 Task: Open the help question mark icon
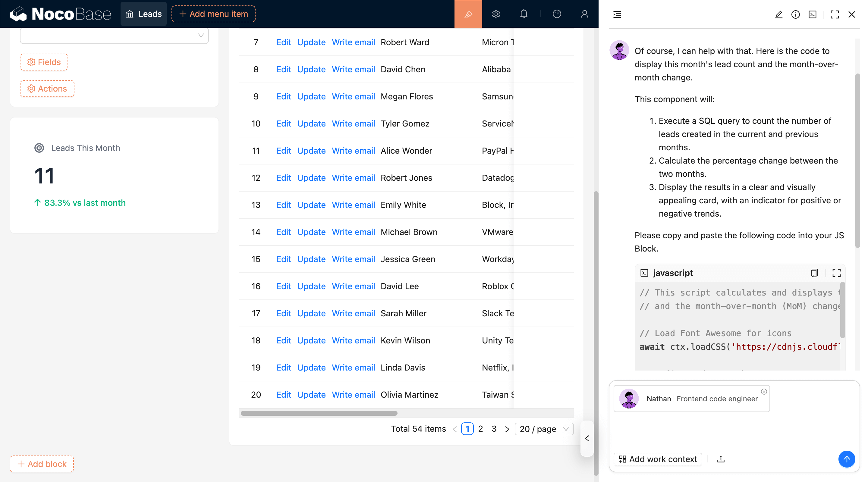point(557,14)
